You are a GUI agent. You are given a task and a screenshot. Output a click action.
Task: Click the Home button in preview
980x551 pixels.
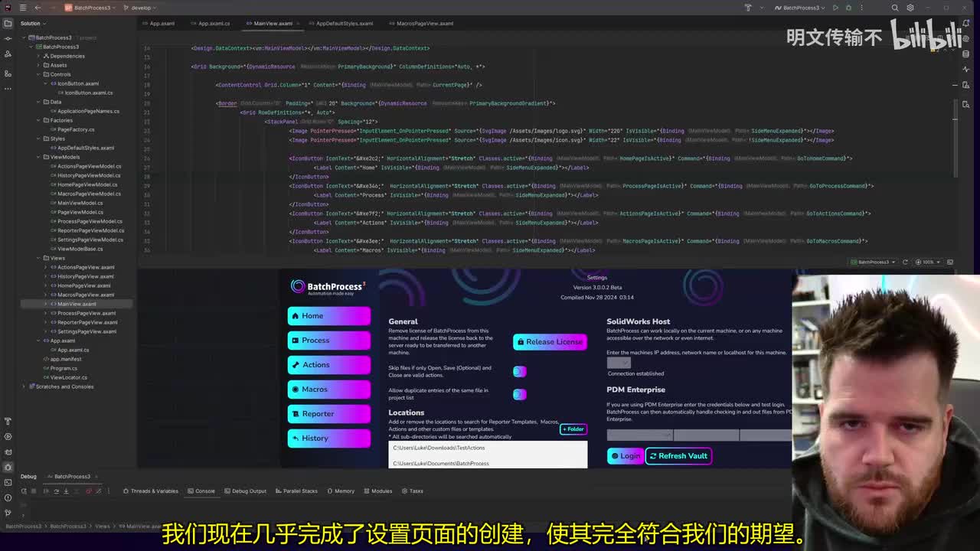pos(329,315)
